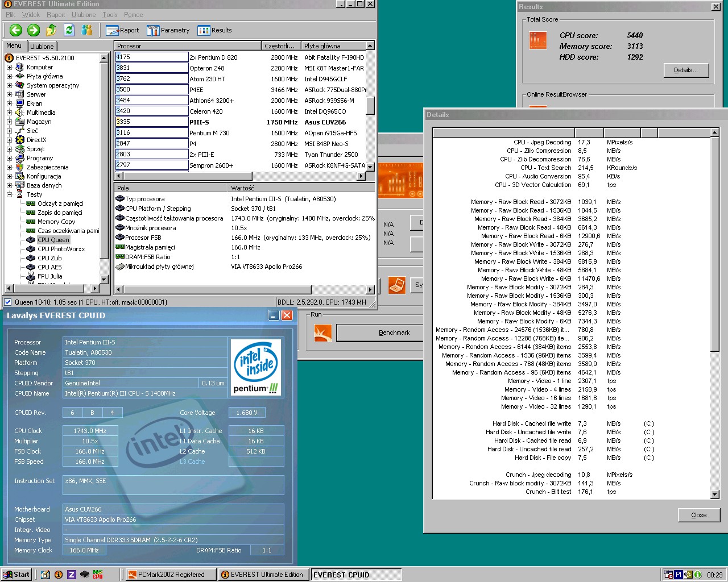The height and width of the screenshot is (582, 728).
Task: Click the PCMark benchmark icon in the Run group
Action: (x=323, y=332)
